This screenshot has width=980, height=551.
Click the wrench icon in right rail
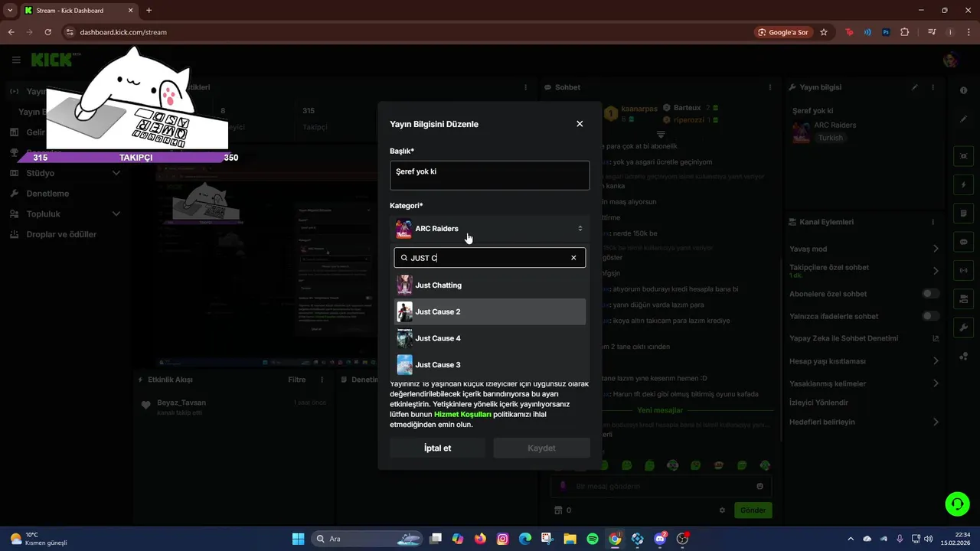click(963, 328)
